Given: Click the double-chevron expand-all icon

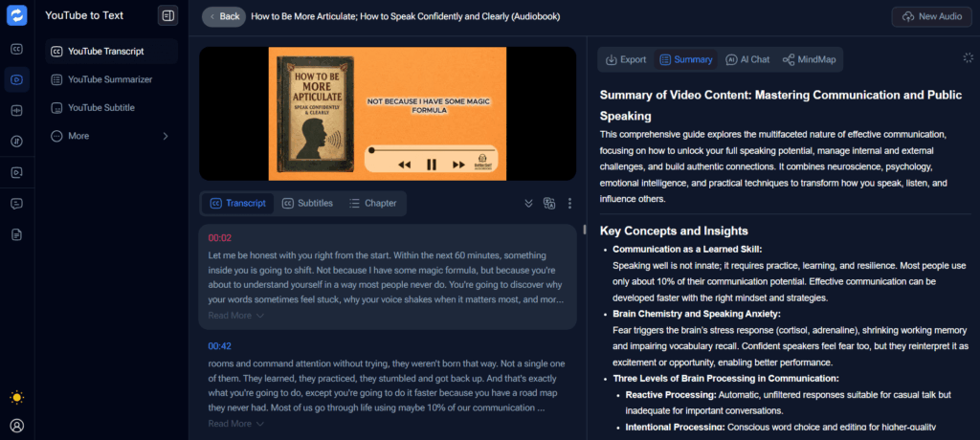Looking at the screenshot, I should pos(528,203).
